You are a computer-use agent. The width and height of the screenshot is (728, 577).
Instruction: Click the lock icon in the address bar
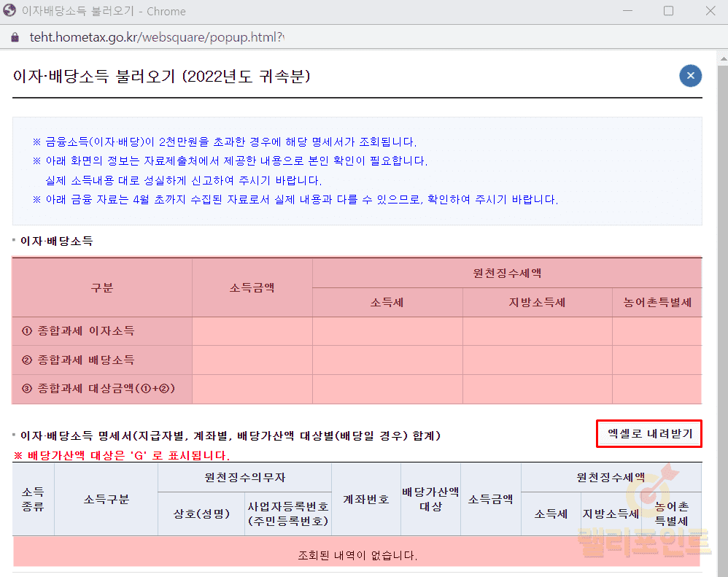coord(14,37)
